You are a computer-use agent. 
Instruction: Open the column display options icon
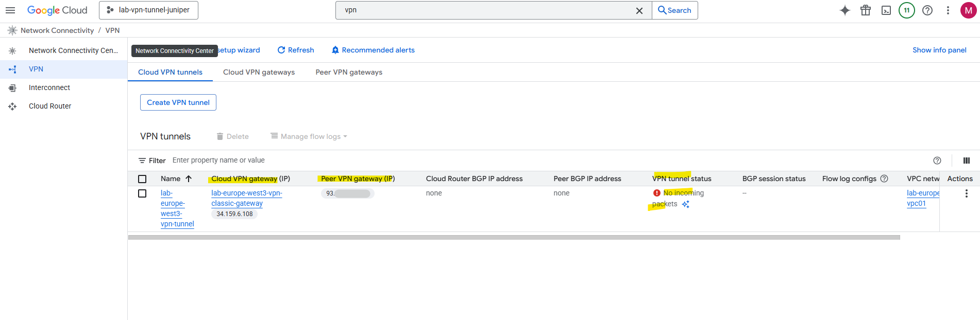967,161
